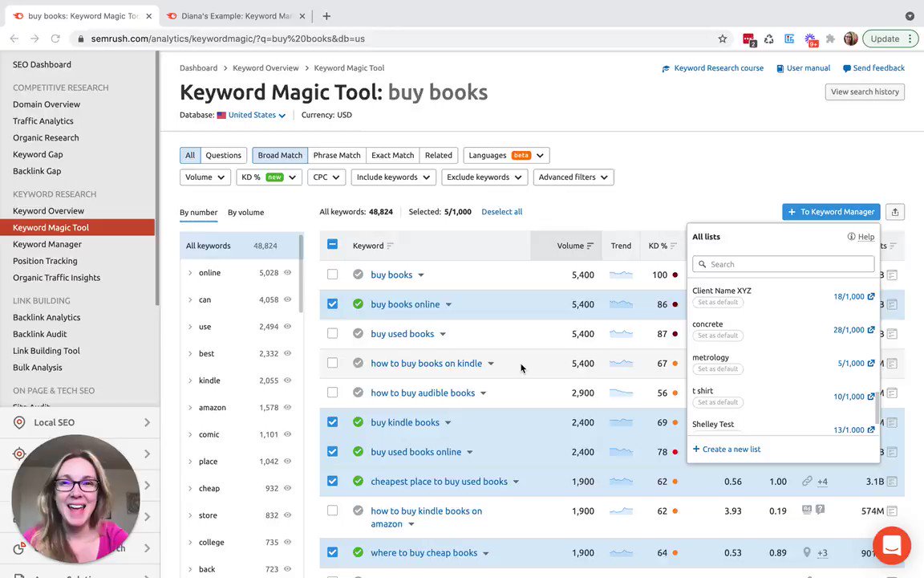Screen dimensions: 924x578
Task: Uncheck the buy books online checkbox
Action: [332, 303]
